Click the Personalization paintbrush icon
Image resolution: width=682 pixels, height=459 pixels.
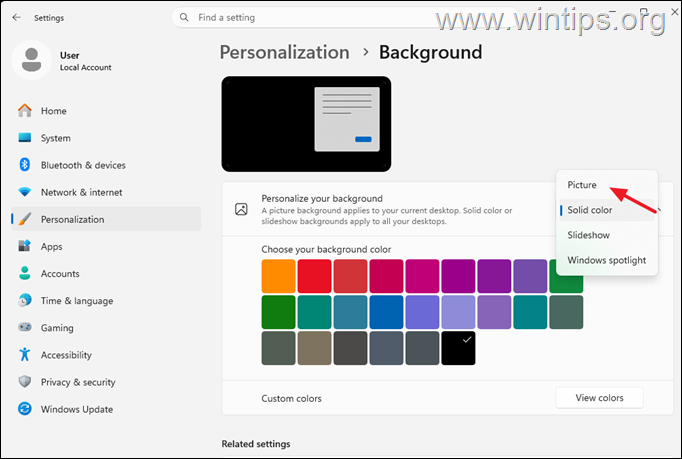[25, 219]
